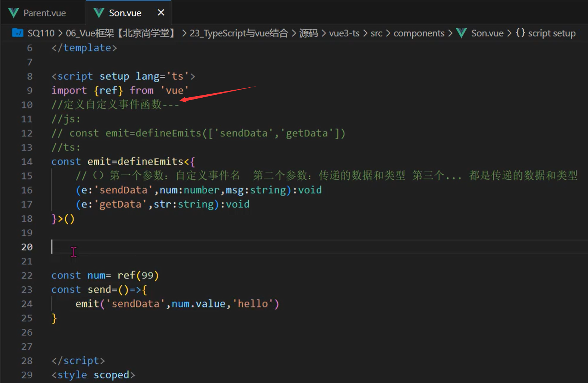
Task: Click the 第一个参数 comment on line 15
Action: pos(326,176)
